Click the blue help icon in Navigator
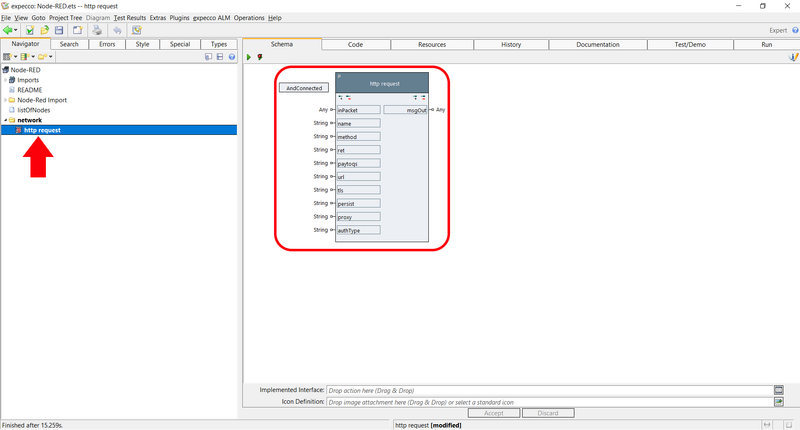 [232, 57]
